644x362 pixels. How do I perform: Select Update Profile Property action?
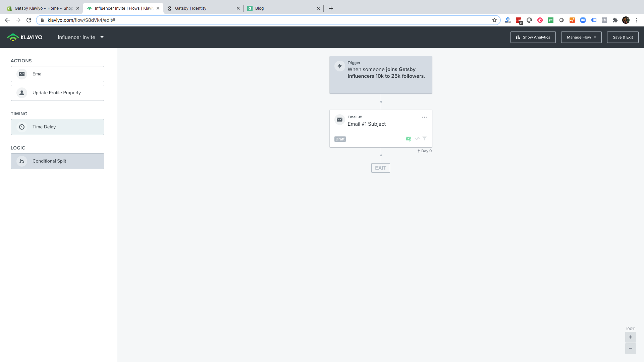coord(57,93)
